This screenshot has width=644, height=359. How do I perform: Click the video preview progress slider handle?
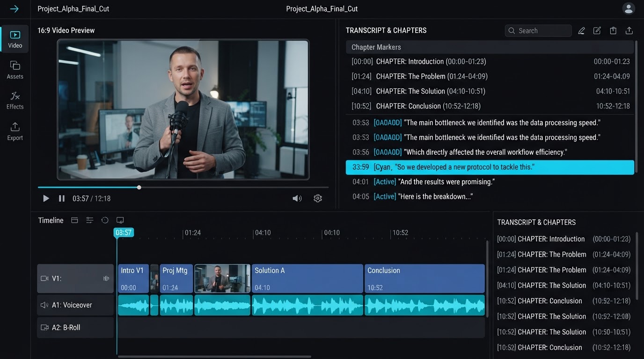[139, 187]
